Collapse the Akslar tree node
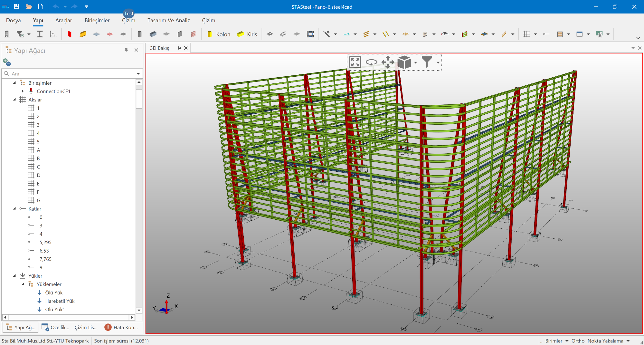Screen dimensions: 644x345 14,100
